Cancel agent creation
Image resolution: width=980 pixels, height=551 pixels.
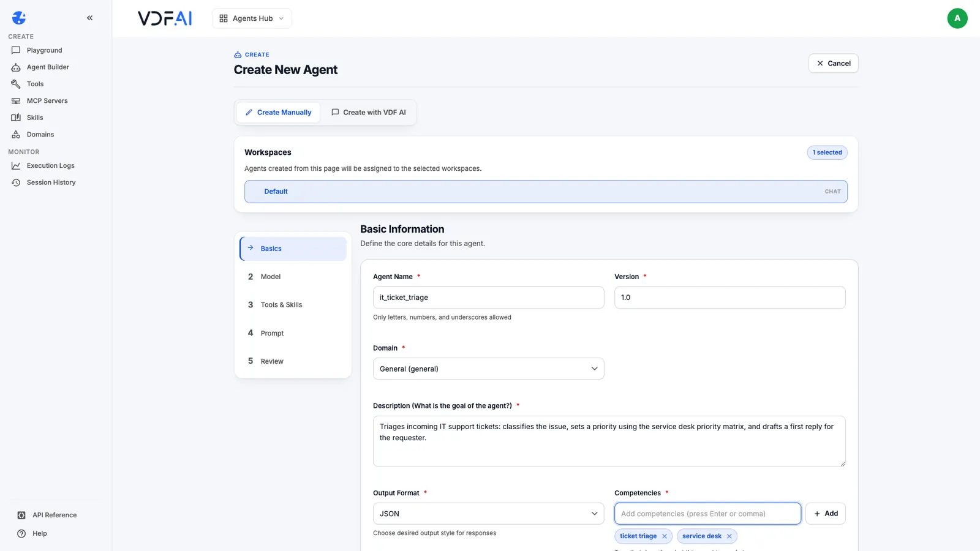pos(833,63)
